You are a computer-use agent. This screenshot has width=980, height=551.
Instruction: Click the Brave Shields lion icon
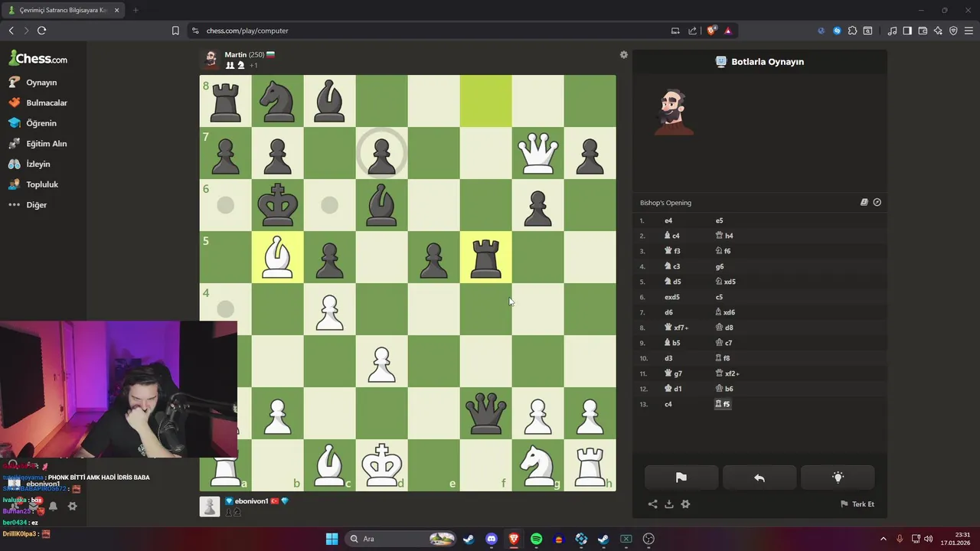coord(711,31)
